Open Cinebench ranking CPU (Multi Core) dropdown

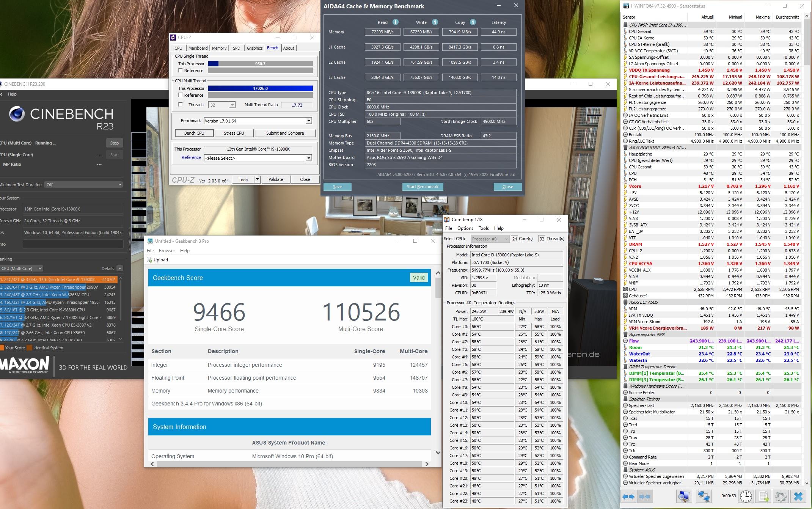click(21, 269)
